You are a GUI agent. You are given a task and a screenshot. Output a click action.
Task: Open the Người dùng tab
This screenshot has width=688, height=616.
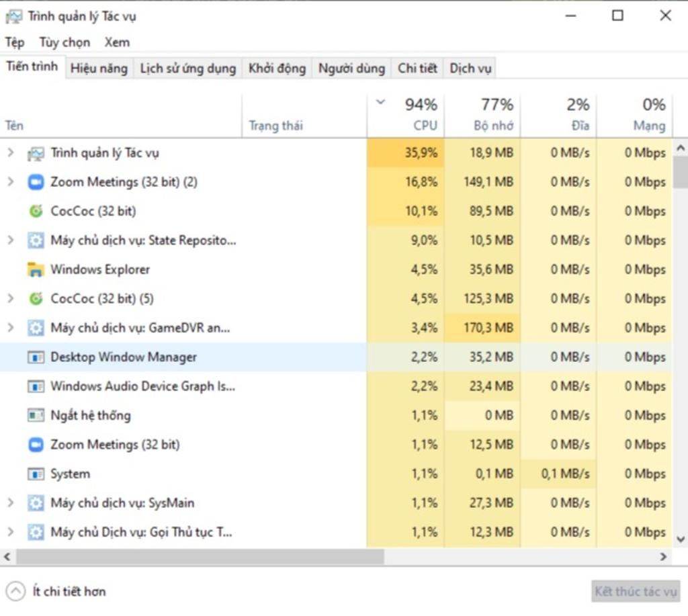(x=351, y=69)
